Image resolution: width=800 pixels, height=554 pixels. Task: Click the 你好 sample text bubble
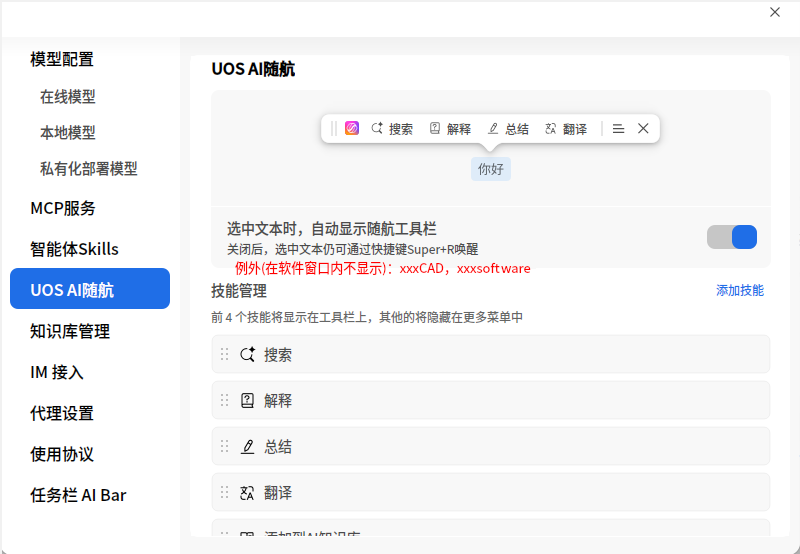click(x=491, y=169)
